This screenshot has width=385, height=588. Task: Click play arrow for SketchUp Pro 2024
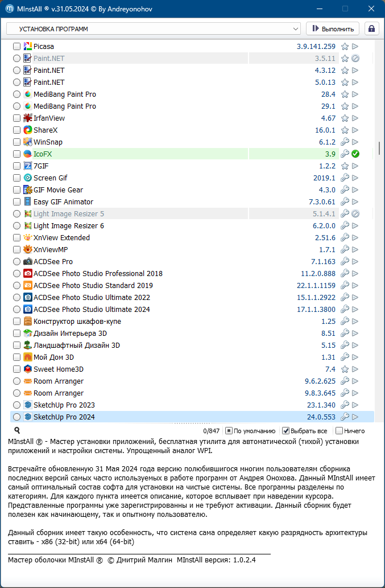[355, 417]
